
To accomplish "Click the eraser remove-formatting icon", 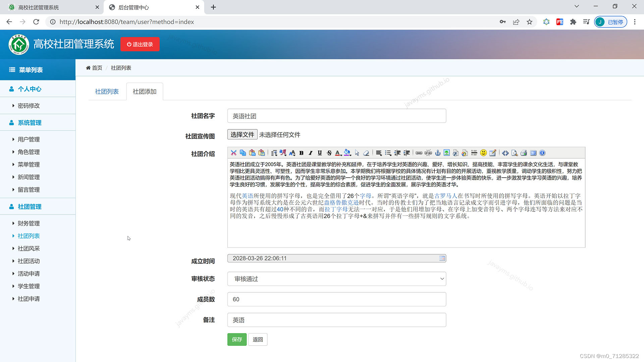I will click(x=366, y=153).
